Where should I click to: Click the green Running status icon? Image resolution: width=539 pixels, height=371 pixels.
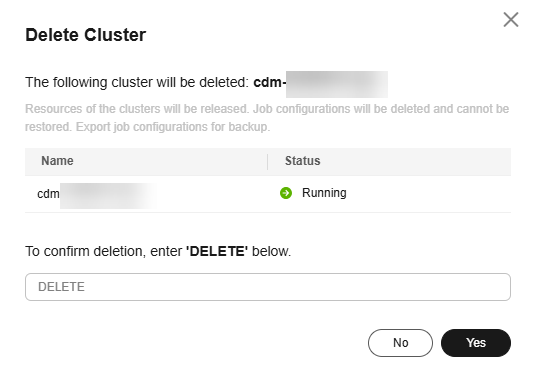tap(286, 193)
